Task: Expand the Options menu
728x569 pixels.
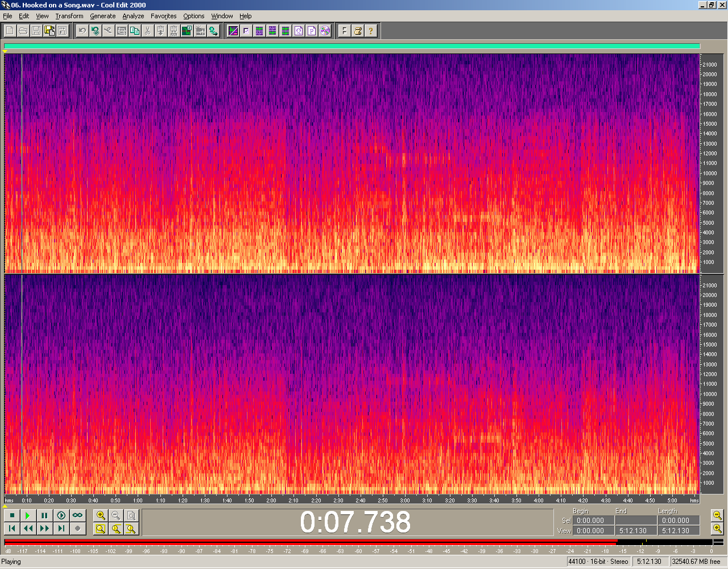Action: pos(193,16)
